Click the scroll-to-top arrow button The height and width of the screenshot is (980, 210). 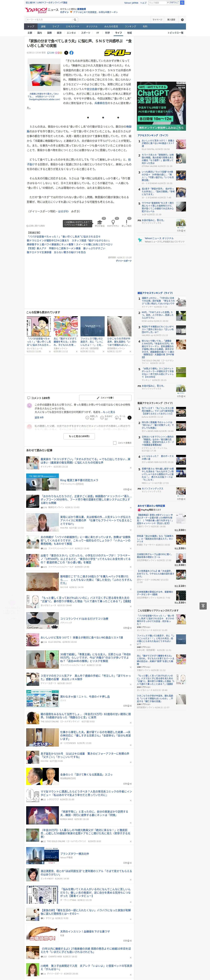(203, 606)
